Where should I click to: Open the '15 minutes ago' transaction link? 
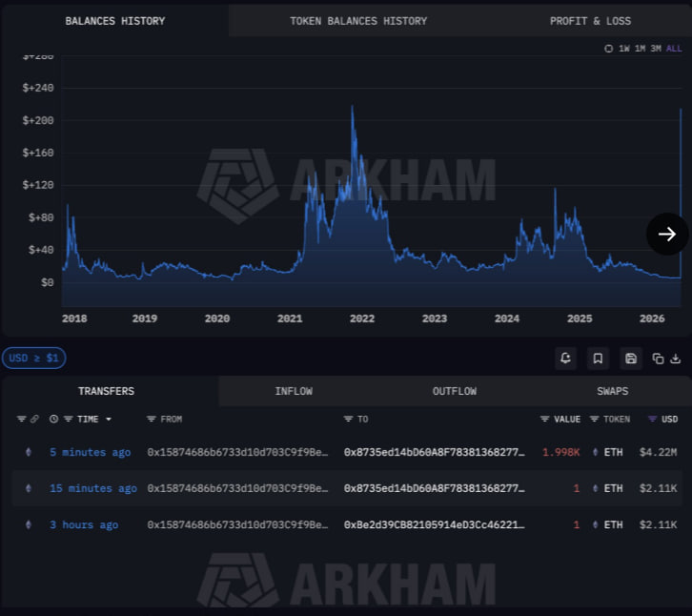click(x=93, y=488)
